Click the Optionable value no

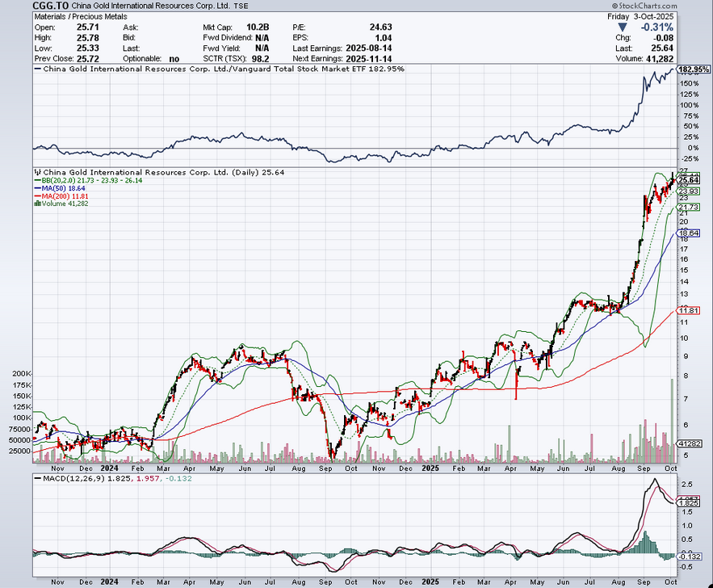pos(174,59)
